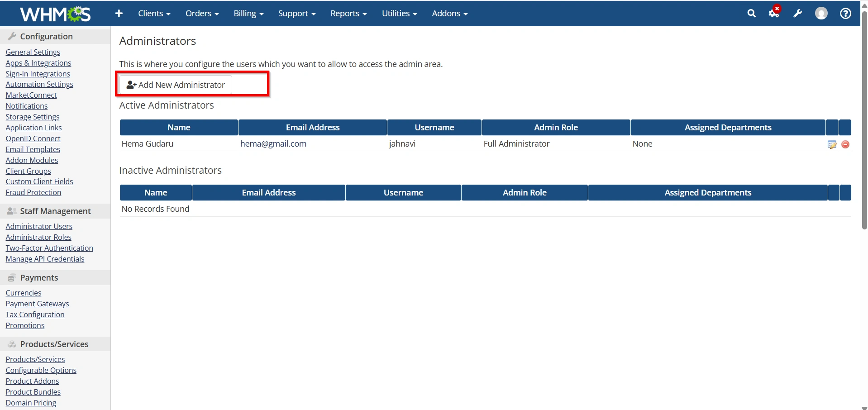Open Automation Settings link
Screen dimensions: 868x410
(x=39, y=84)
